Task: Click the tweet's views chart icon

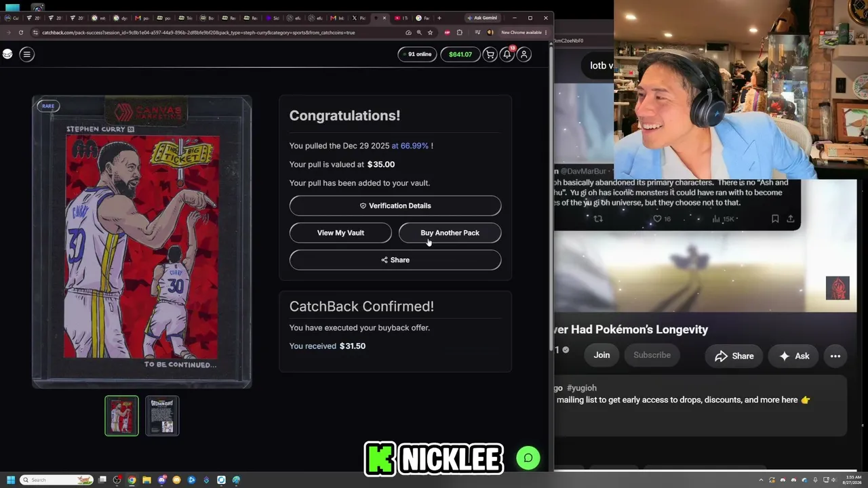Action: (x=715, y=219)
